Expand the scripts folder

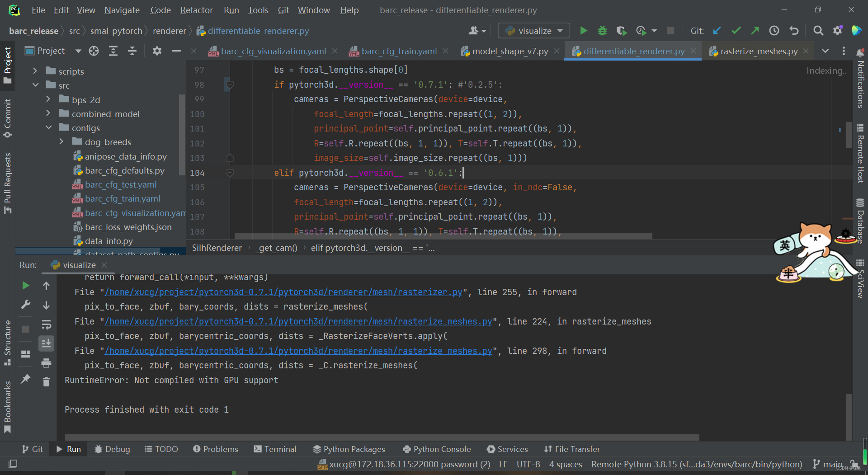(35, 71)
